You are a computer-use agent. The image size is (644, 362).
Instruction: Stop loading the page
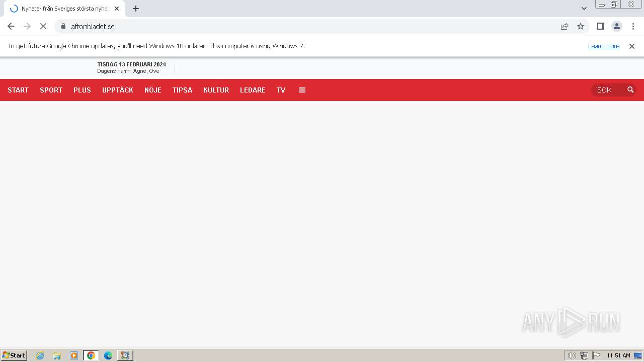pos(43,26)
